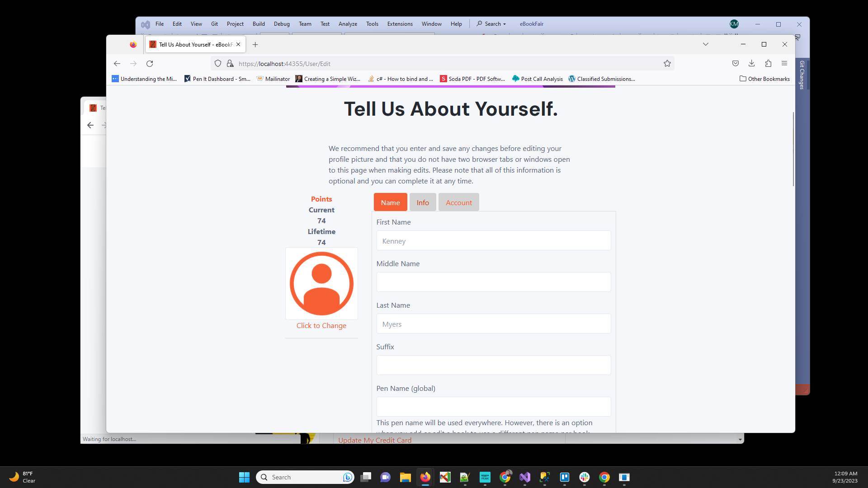Viewport: 868px width, 488px height.
Task: Open the Windows Start menu
Action: pos(244,477)
